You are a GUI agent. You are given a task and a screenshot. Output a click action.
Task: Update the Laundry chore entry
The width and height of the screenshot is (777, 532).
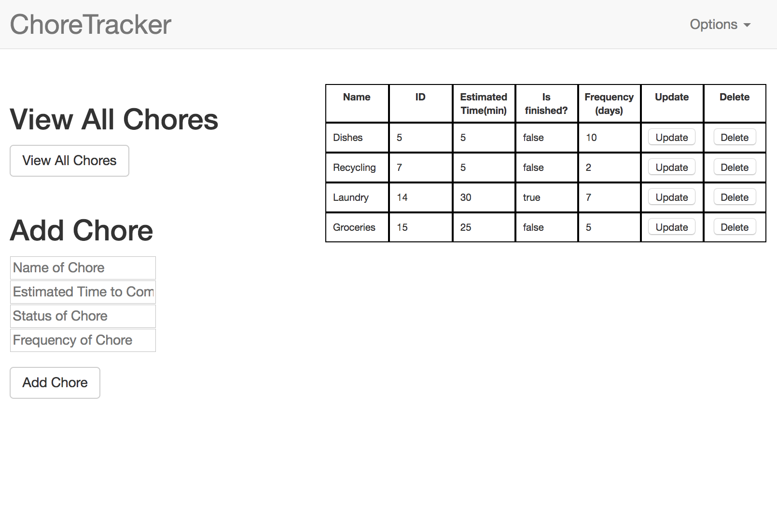coord(672,197)
